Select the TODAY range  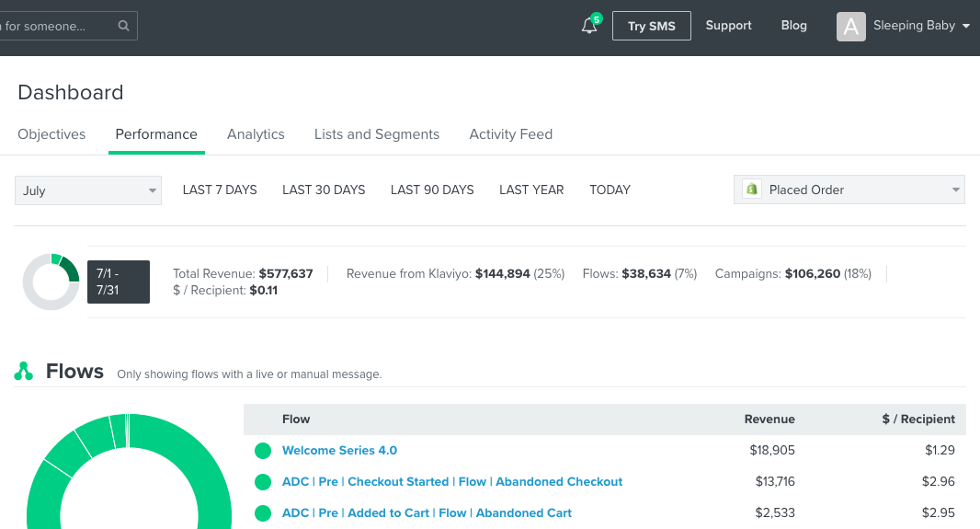(610, 190)
